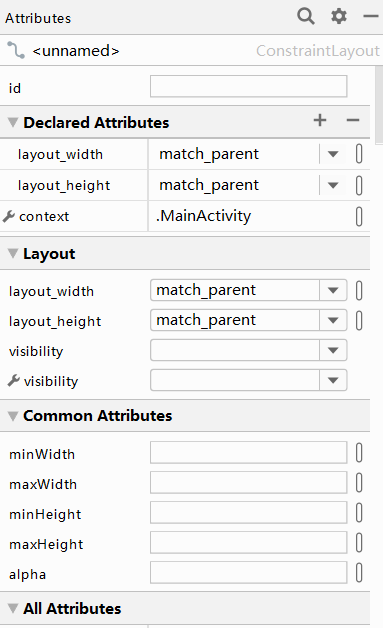Click the resource picker beside the context row
The width and height of the screenshot is (383, 628).
359,217
